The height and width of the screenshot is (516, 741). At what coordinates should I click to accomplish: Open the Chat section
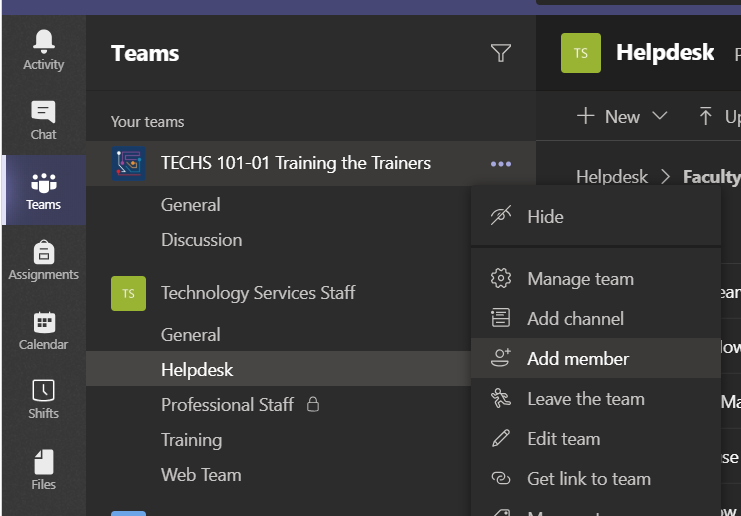(x=43, y=120)
